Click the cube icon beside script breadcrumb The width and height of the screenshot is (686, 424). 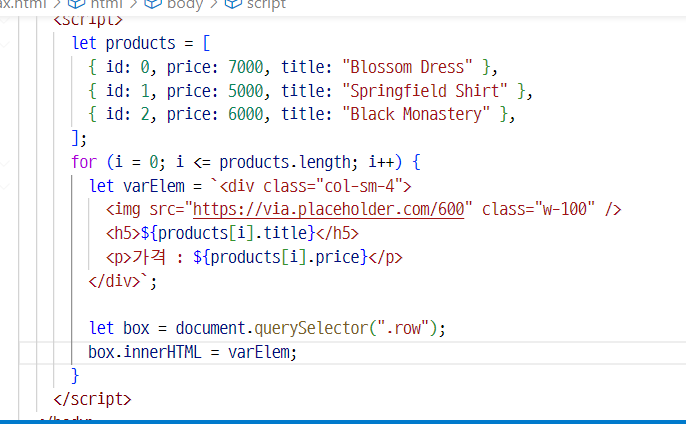pyautogui.click(x=231, y=4)
